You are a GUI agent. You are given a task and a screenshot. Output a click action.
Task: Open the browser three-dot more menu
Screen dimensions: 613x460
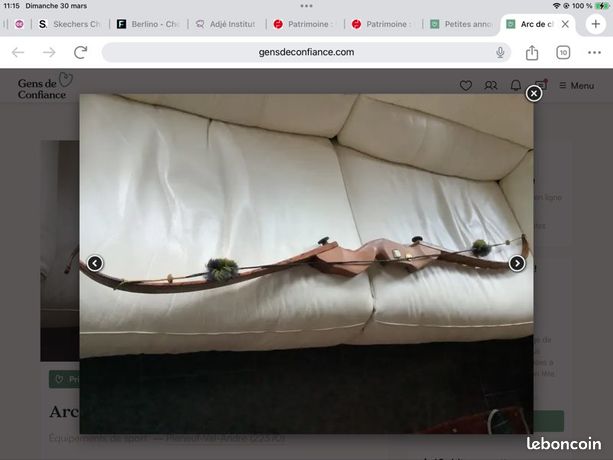pyautogui.click(x=594, y=52)
